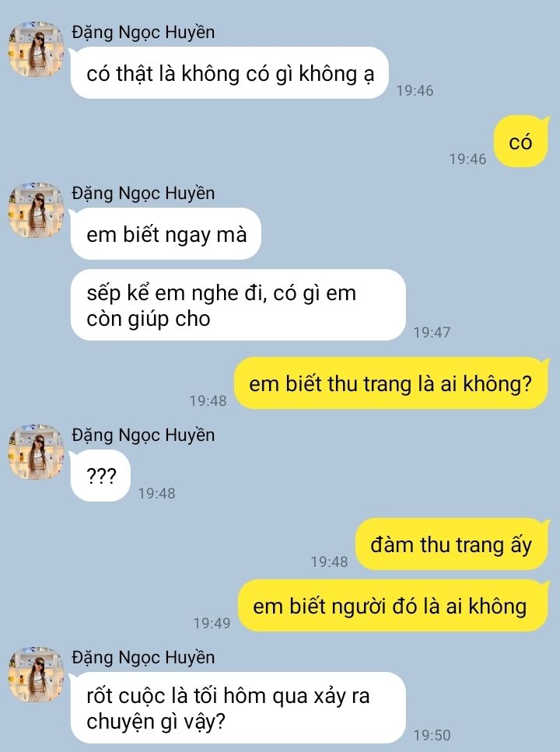Select the message 'rốt cuộc là tối hôm qua xảy ra chuyện gì vậy?'
The image size is (560, 752).
(238, 708)
